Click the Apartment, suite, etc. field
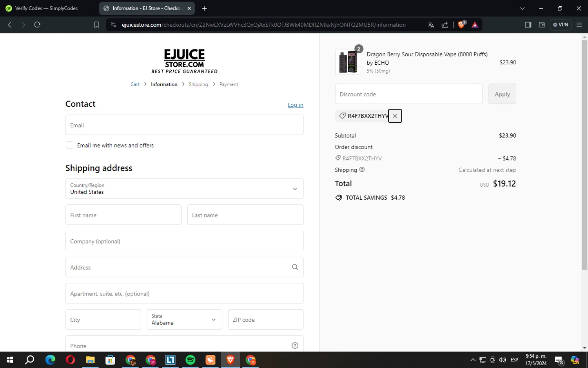The height and width of the screenshot is (368, 588). pos(184,293)
